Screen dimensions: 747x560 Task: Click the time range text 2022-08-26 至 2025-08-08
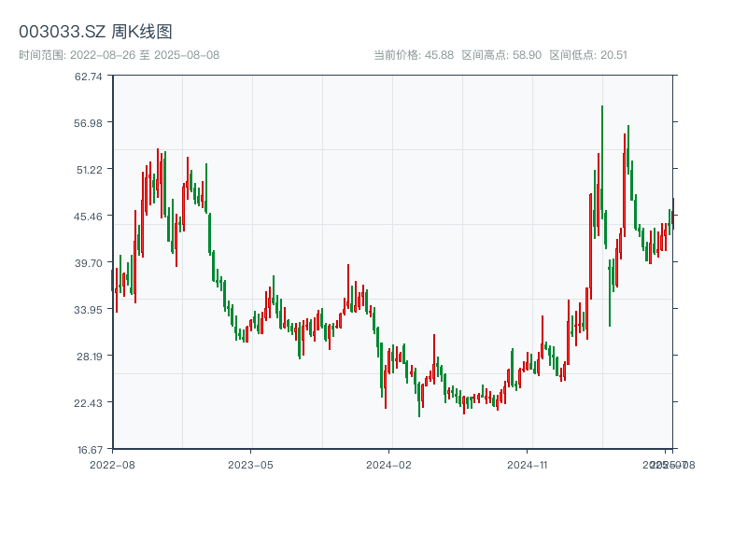pyautogui.click(x=145, y=55)
